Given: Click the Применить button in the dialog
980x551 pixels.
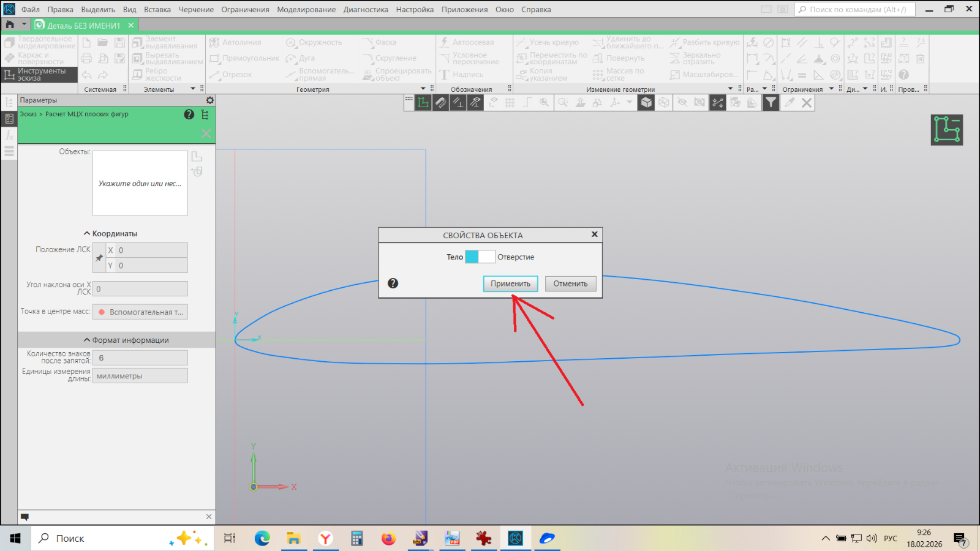Looking at the screenshot, I should 510,283.
